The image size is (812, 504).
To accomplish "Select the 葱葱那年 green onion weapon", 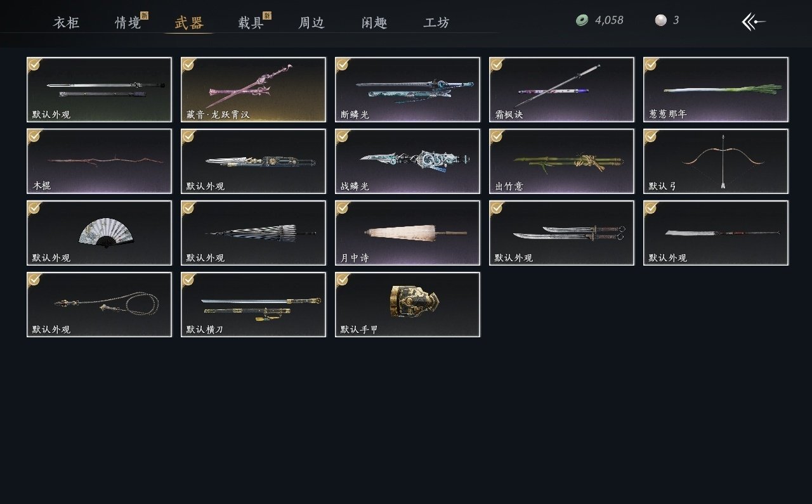I will point(716,89).
